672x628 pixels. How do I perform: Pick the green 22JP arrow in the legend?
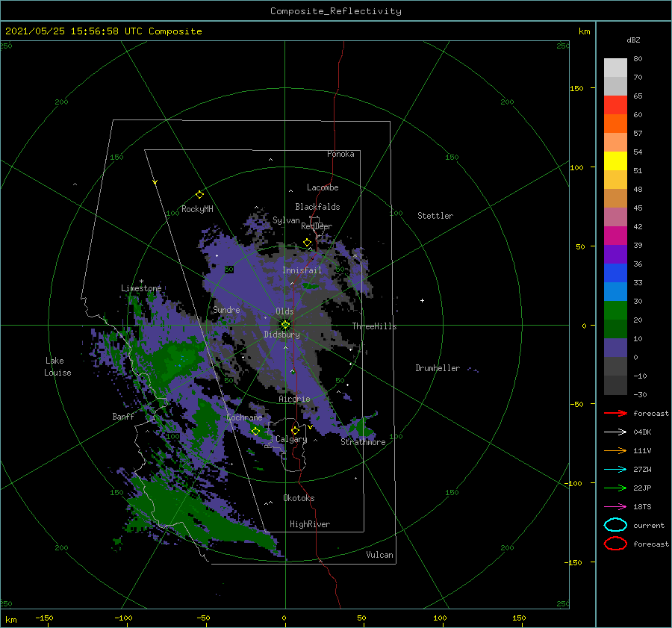615,488
